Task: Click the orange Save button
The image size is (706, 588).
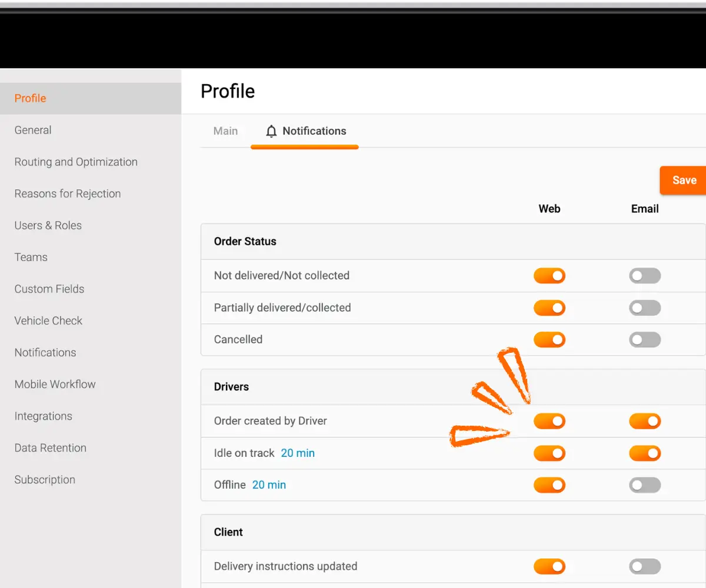Action: coord(684,180)
